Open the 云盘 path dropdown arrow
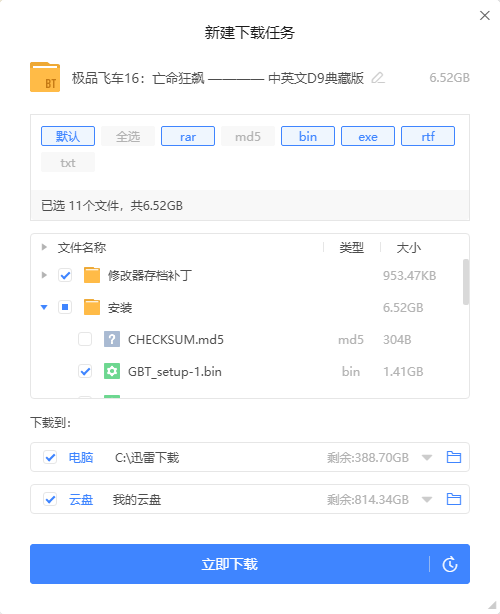500x614 pixels. click(x=427, y=500)
